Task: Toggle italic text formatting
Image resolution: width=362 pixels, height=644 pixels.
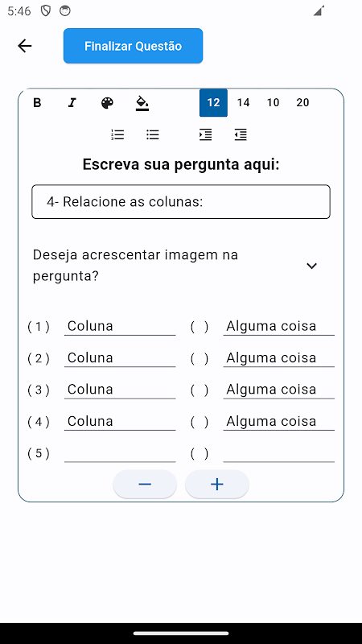Action: [72, 103]
